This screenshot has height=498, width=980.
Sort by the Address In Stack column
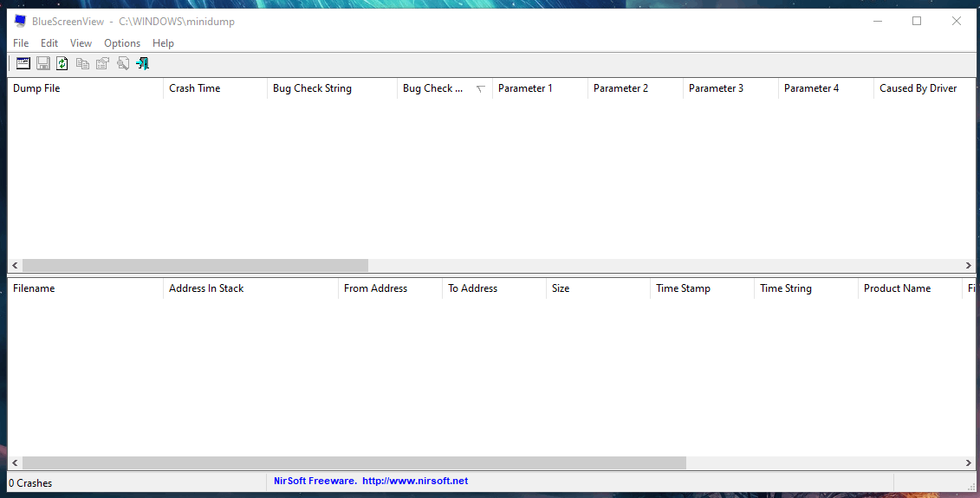click(x=250, y=288)
